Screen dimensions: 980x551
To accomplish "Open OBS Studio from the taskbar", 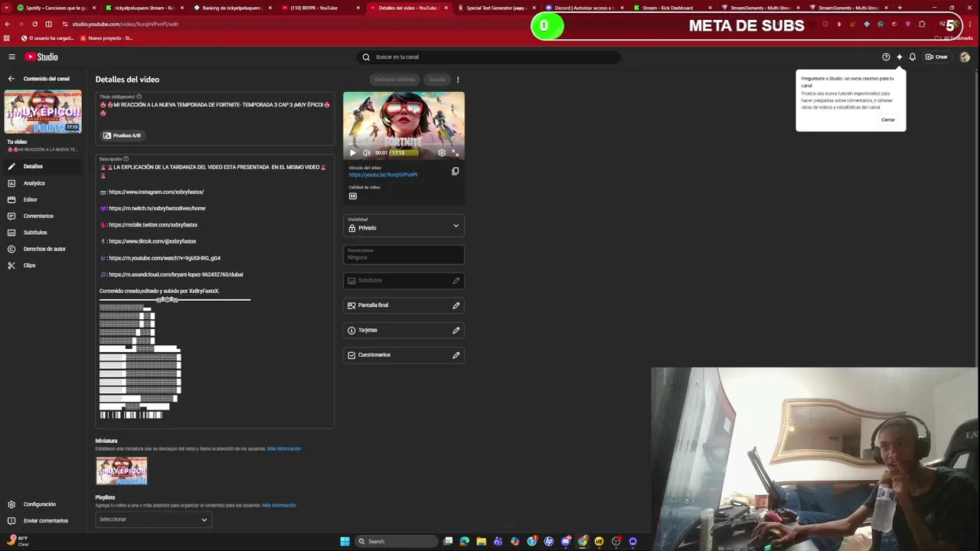I will pyautogui.click(x=616, y=541).
